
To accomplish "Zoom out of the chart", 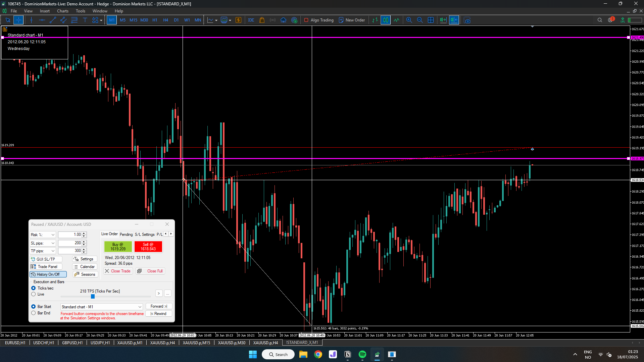I will tap(420, 20).
